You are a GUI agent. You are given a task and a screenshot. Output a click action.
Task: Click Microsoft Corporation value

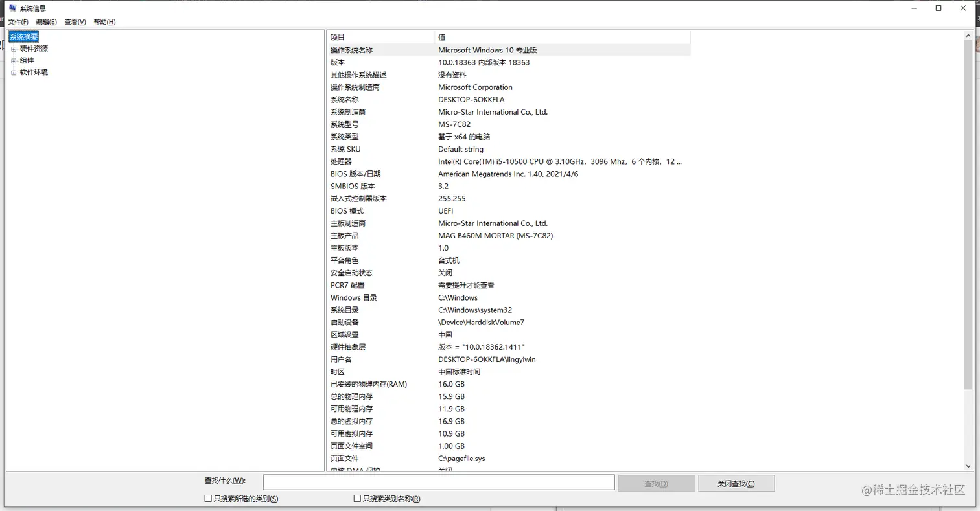475,87
